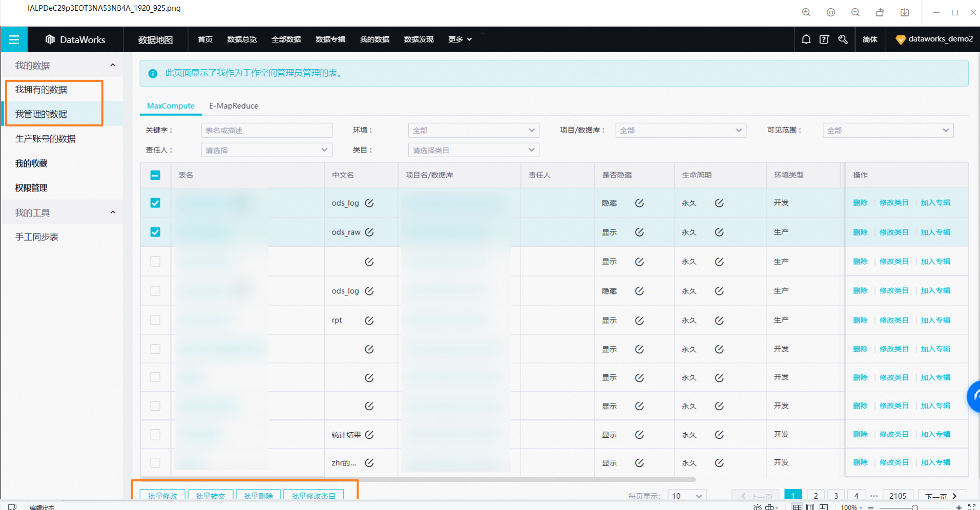Reset the image to 1:1 size

click(831, 12)
